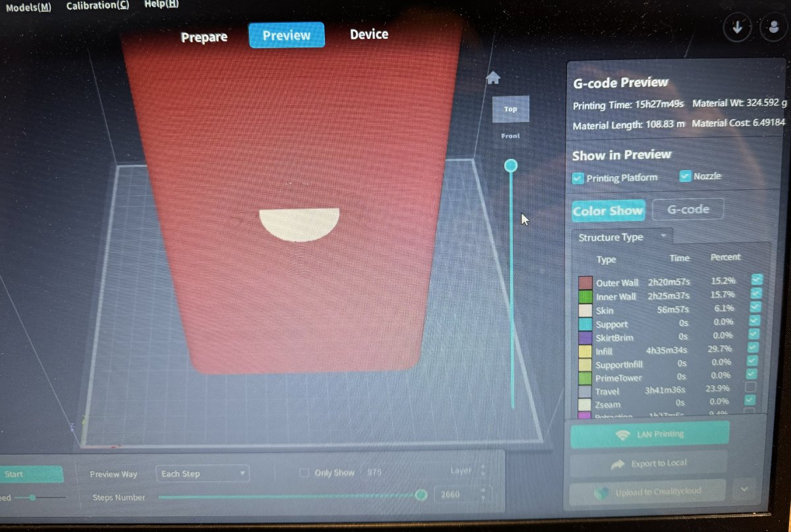The height and width of the screenshot is (532, 791).
Task: Click the Material Length 108.83 m text
Action: tap(629, 125)
